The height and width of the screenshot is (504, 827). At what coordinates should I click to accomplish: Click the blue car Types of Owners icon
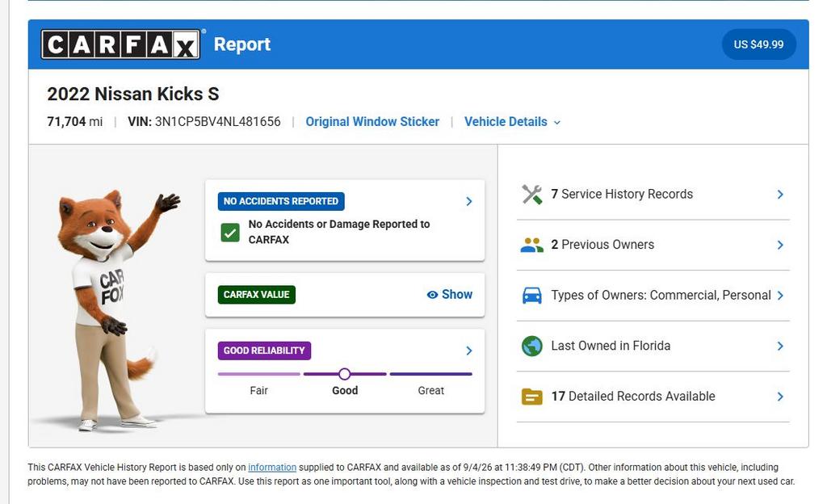point(531,296)
